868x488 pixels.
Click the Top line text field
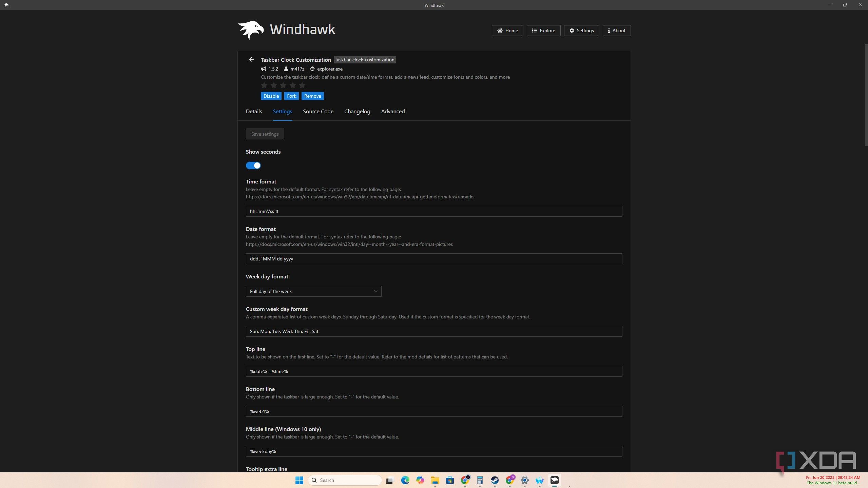coord(434,371)
